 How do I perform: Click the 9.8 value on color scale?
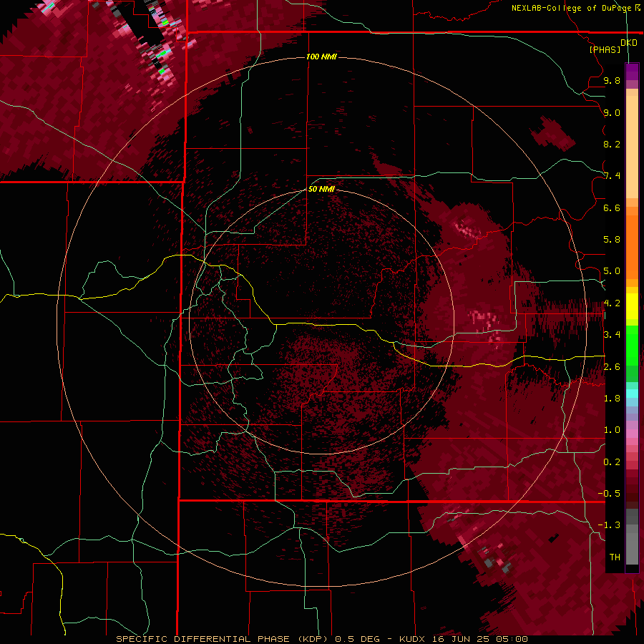pyautogui.click(x=612, y=80)
